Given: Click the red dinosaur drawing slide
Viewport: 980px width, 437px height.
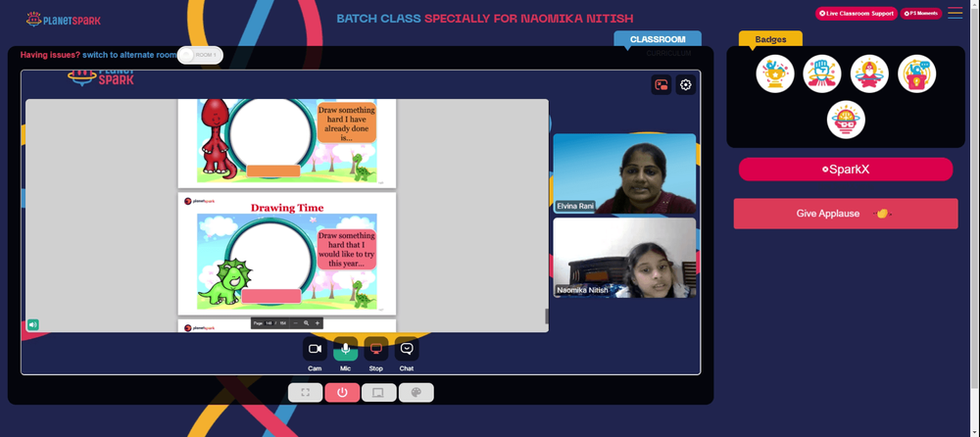Looking at the screenshot, I should click(287, 143).
